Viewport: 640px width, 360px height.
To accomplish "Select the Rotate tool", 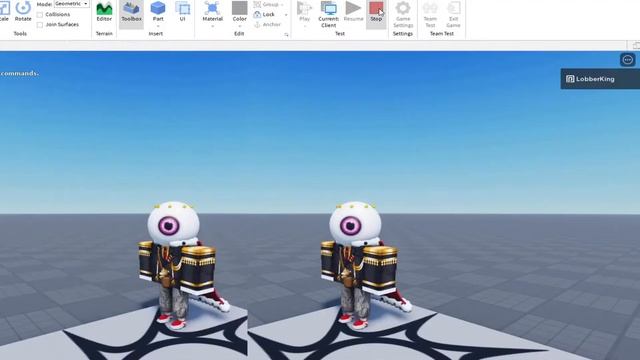I will [23, 11].
